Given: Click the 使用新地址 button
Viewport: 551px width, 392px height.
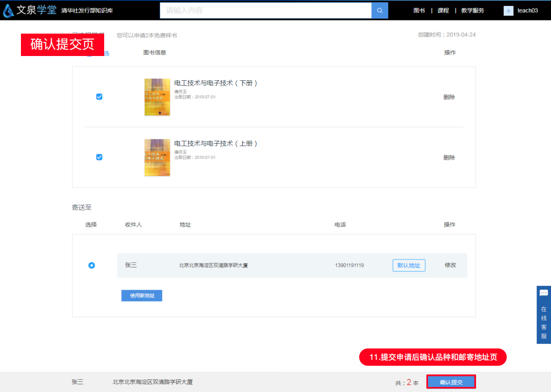Looking at the screenshot, I should tap(142, 296).
